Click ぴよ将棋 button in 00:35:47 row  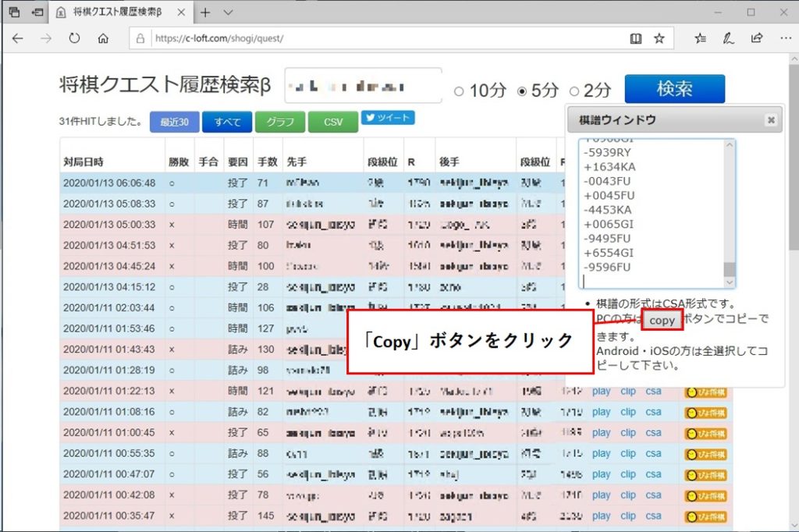(706, 516)
